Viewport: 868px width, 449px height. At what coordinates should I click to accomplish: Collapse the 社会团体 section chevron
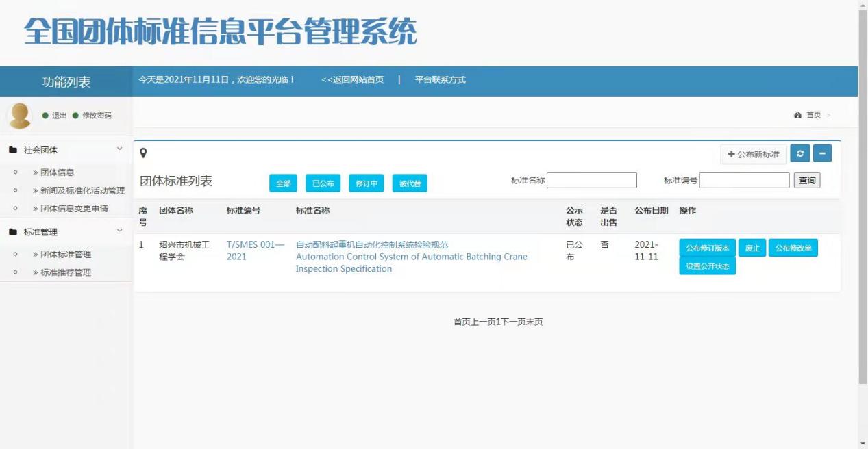click(x=119, y=149)
